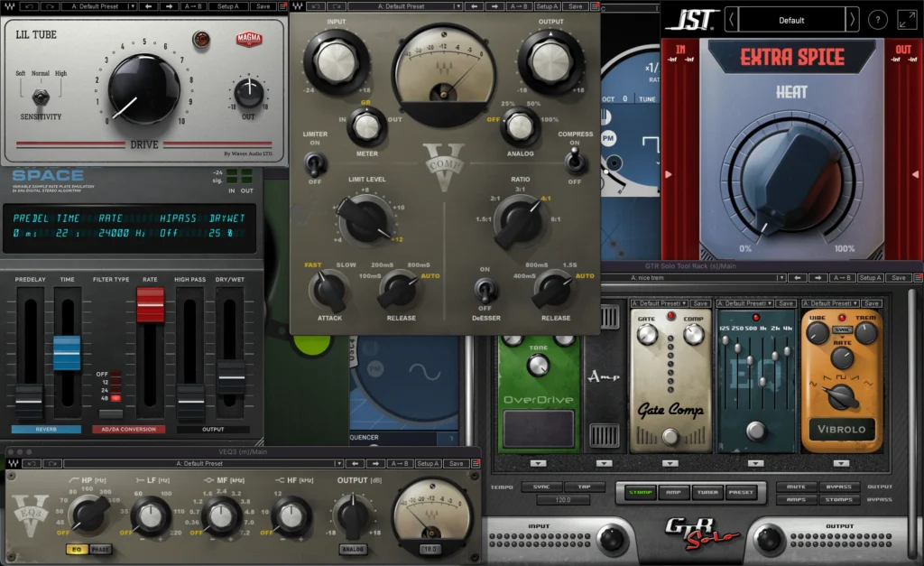The height and width of the screenshot is (566, 924).
Task: Click Save above the Gate Comp pedal
Action: point(700,303)
